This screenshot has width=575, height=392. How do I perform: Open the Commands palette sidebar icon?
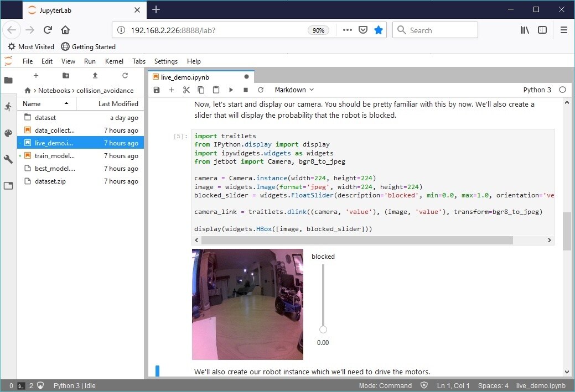click(8, 133)
